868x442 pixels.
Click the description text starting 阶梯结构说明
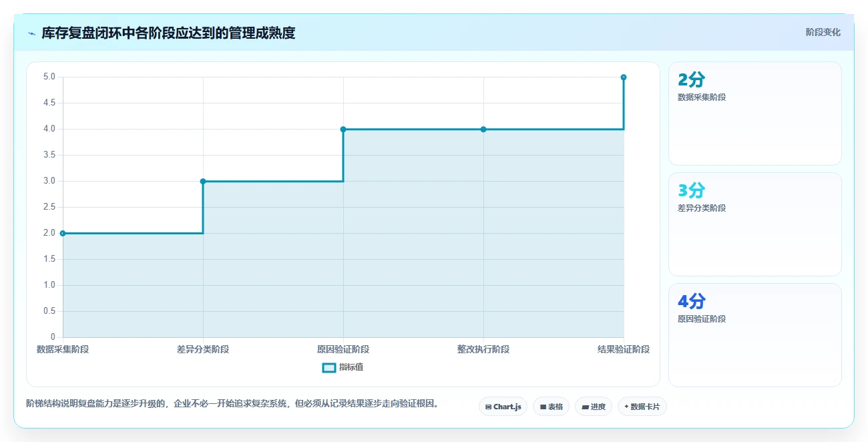point(234,403)
